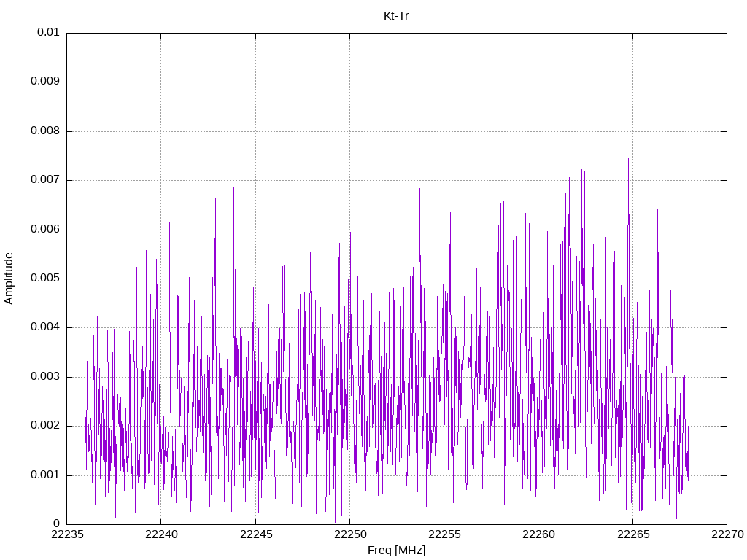Click the x-axis label "Freq [MHz]"
This screenshot has width=747, height=560.
tap(396, 550)
